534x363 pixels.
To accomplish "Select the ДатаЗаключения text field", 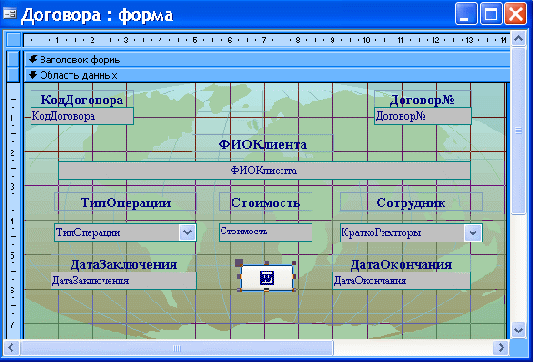I will 123,281.
